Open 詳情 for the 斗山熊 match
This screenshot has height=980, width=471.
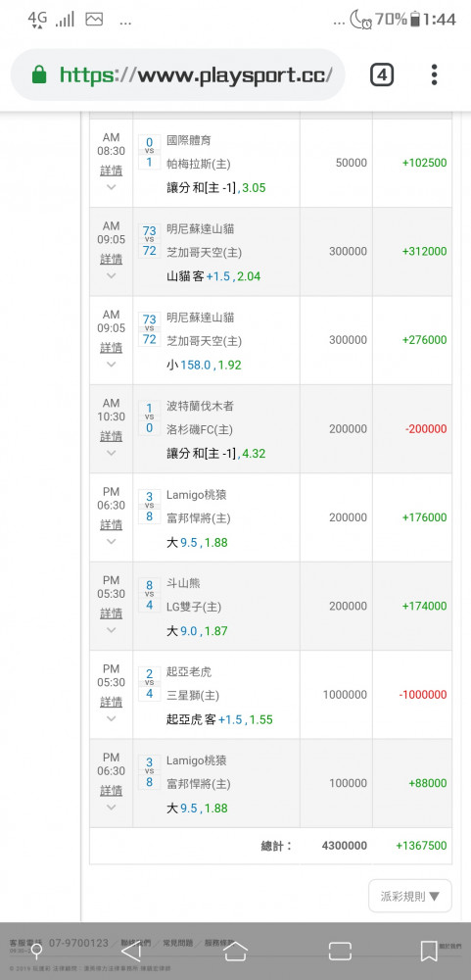(x=112, y=613)
